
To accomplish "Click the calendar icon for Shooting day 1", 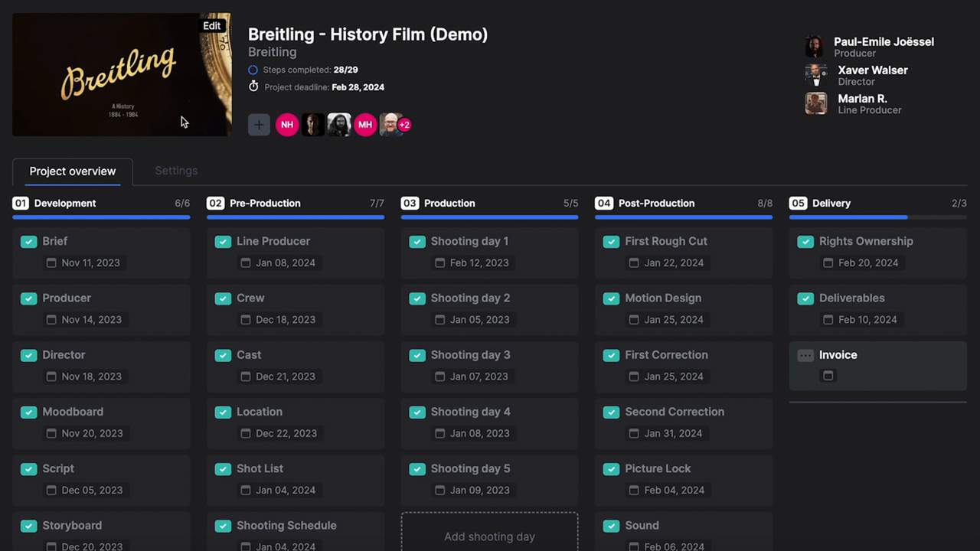I will pyautogui.click(x=439, y=262).
